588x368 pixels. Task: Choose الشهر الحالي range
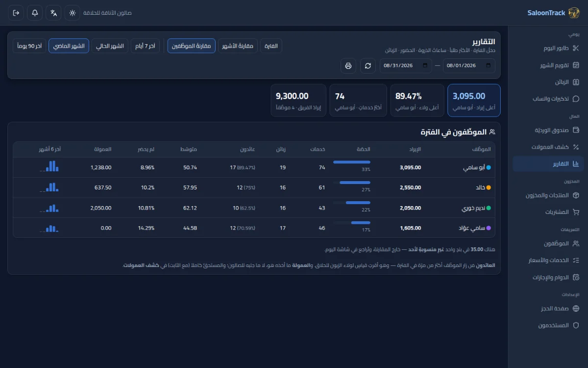point(110,46)
